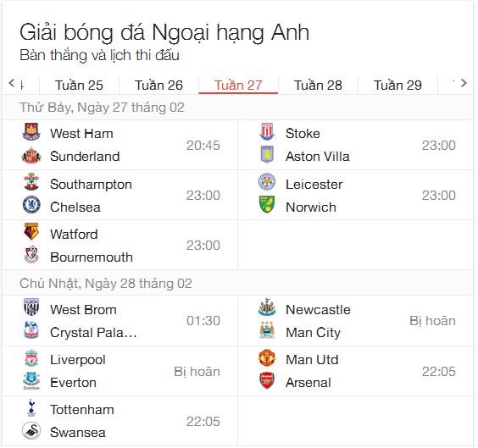Select the Tuần 28 tab
Screen dimensions: 478x448
point(318,86)
